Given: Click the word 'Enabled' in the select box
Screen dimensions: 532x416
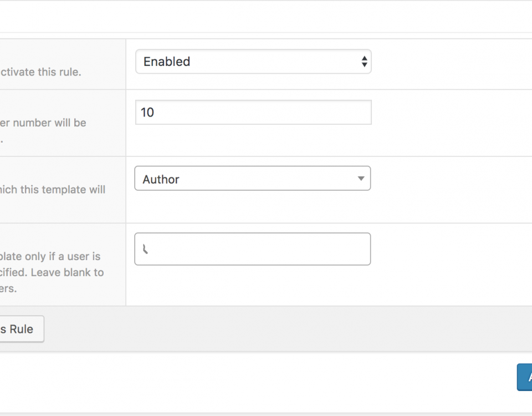Looking at the screenshot, I should [x=167, y=62].
